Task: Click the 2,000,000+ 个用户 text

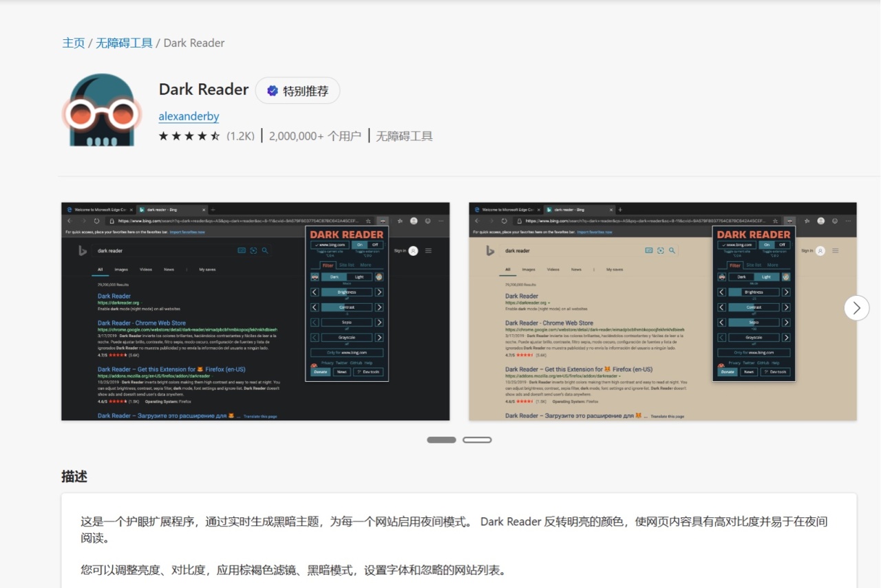Action: [x=315, y=136]
